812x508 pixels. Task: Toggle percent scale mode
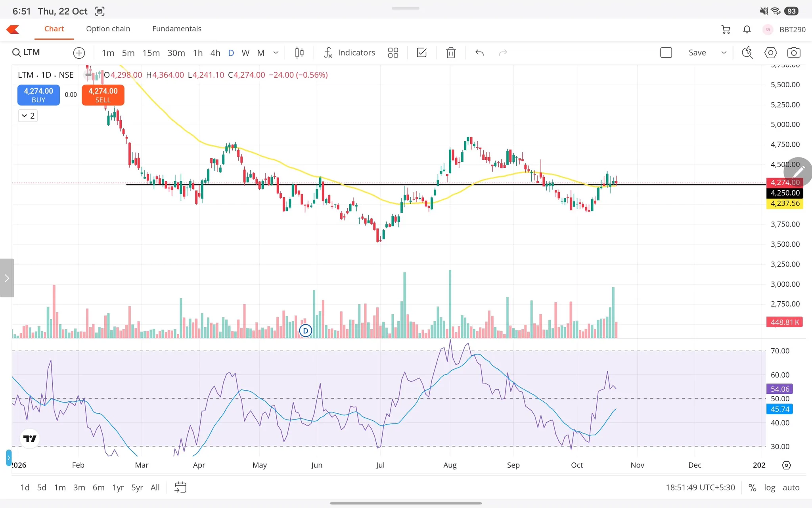click(x=752, y=488)
